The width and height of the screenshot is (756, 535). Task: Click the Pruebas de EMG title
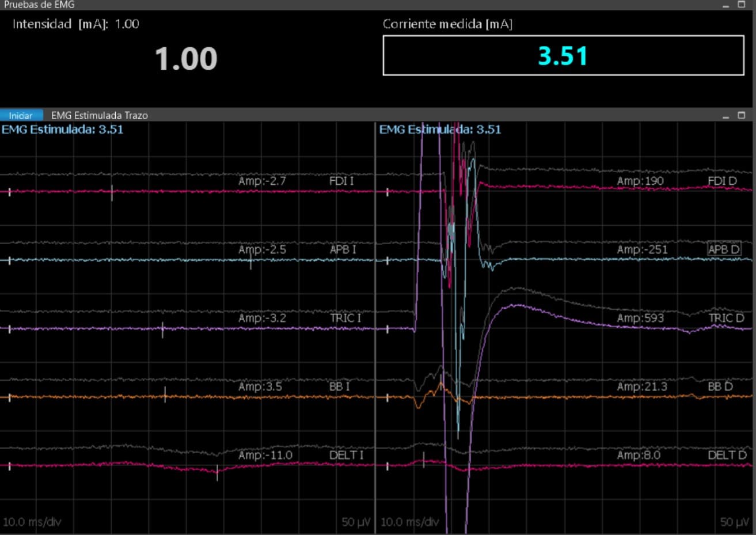(x=39, y=5)
